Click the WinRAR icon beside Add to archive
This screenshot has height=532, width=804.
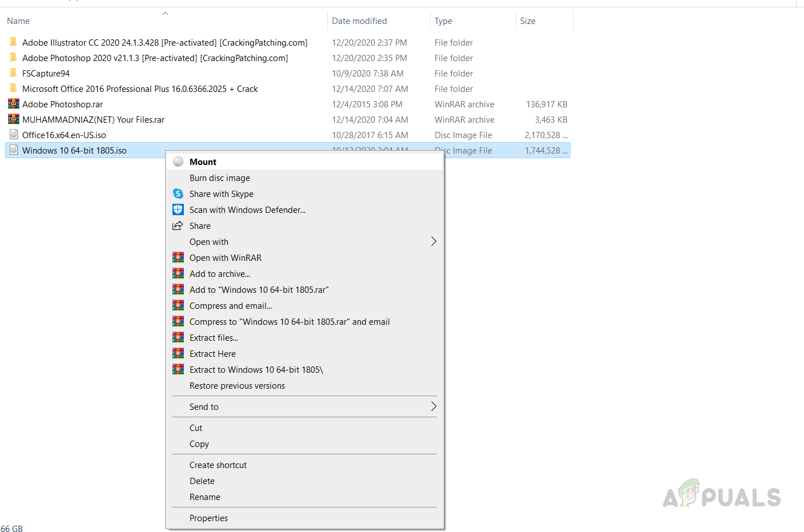pyautogui.click(x=178, y=273)
